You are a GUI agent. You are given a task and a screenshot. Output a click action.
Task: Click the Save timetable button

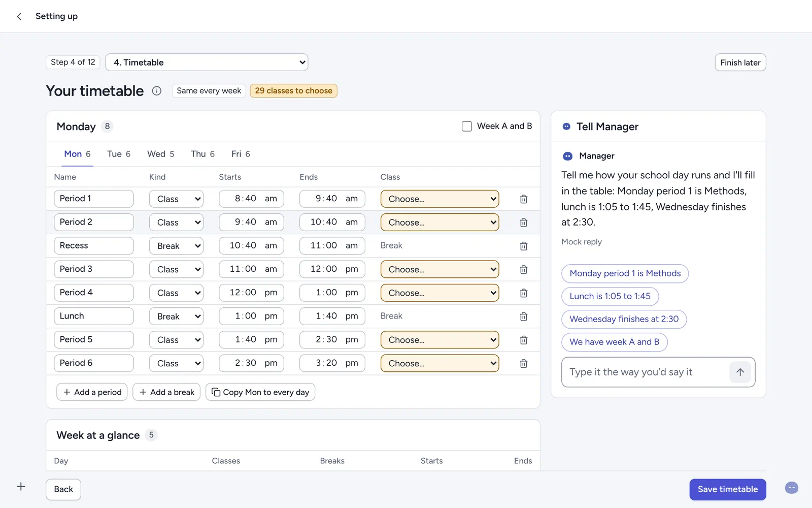point(728,489)
